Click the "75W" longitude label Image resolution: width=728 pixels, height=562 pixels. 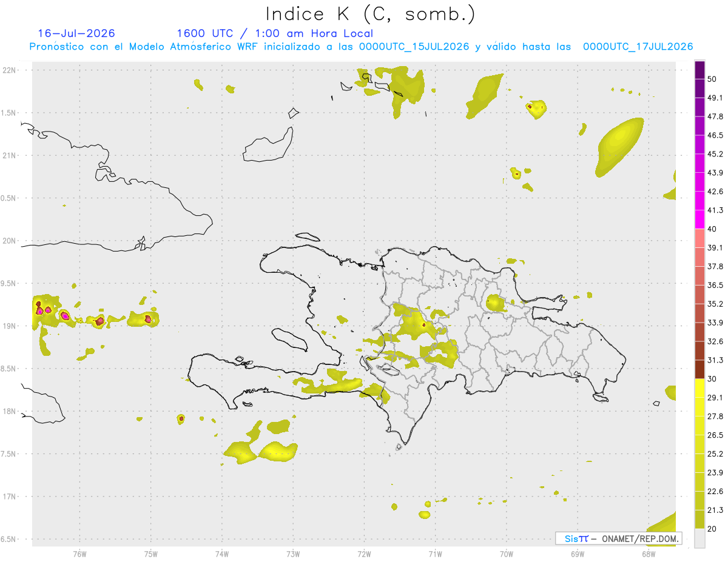(x=151, y=554)
